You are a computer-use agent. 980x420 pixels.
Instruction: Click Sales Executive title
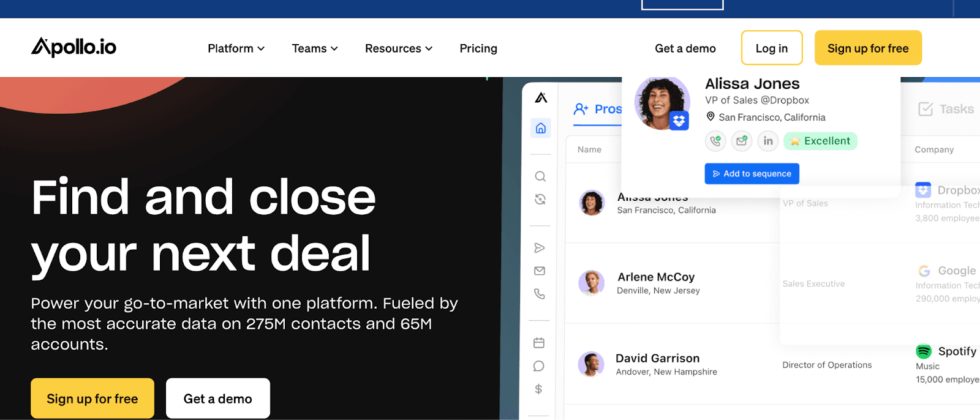[813, 283]
